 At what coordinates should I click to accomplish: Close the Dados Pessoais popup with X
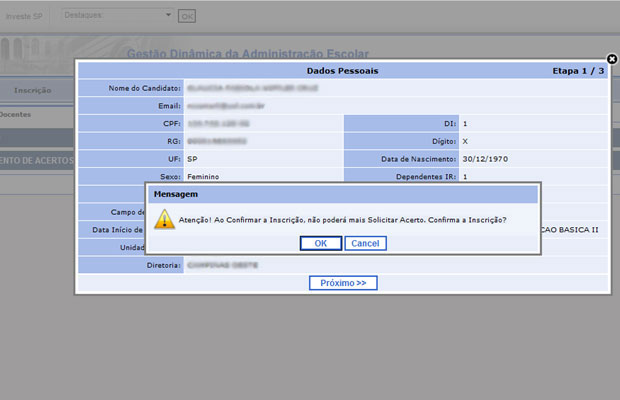[x=612, y=60]
